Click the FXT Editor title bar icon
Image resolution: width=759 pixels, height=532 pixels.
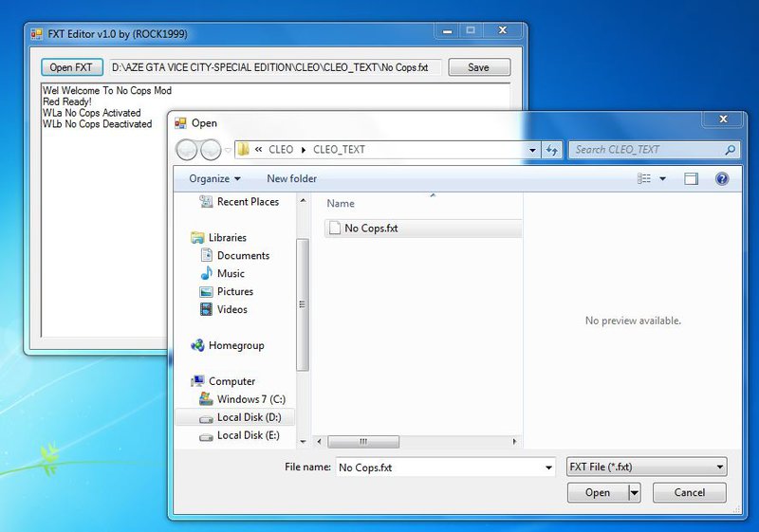click(x=36, y=34)
